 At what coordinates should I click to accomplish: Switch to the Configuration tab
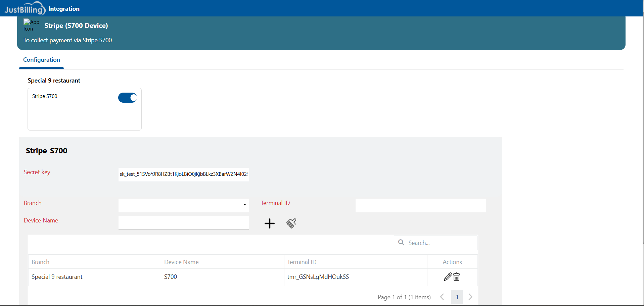(42, 60)
